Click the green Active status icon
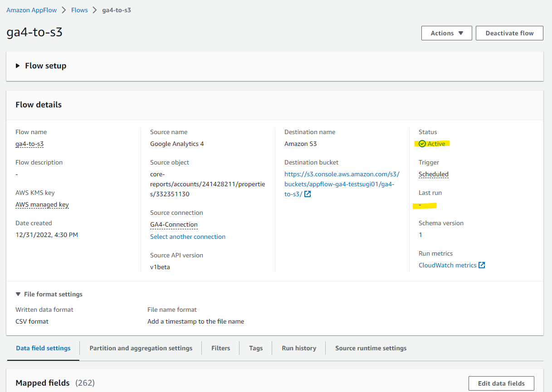Screen dimensions: 552x392 pyautogui.click(x=422, y=144)
